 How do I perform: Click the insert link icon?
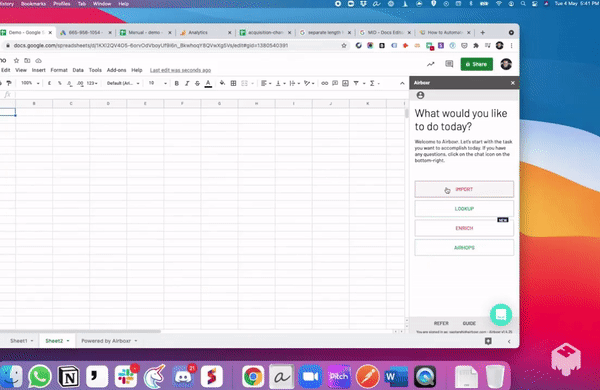324,83
